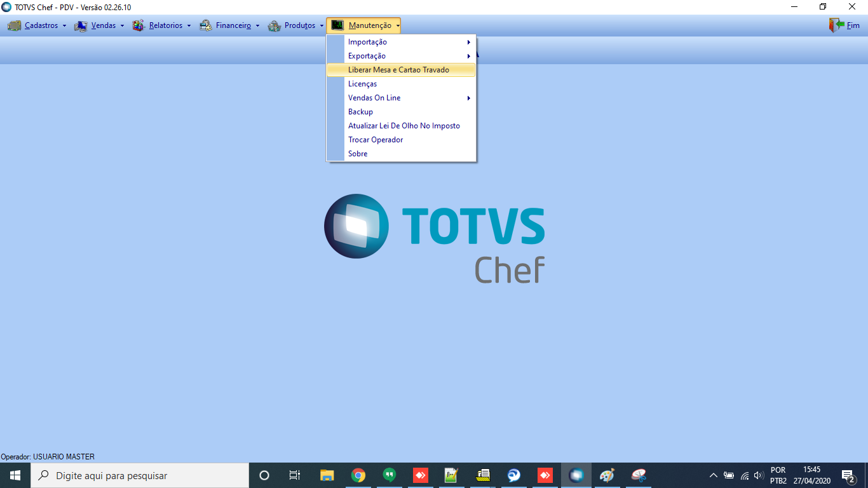
Task: Expand the Relatorios dropdown arrow
Action: click(x=189, y=26)
